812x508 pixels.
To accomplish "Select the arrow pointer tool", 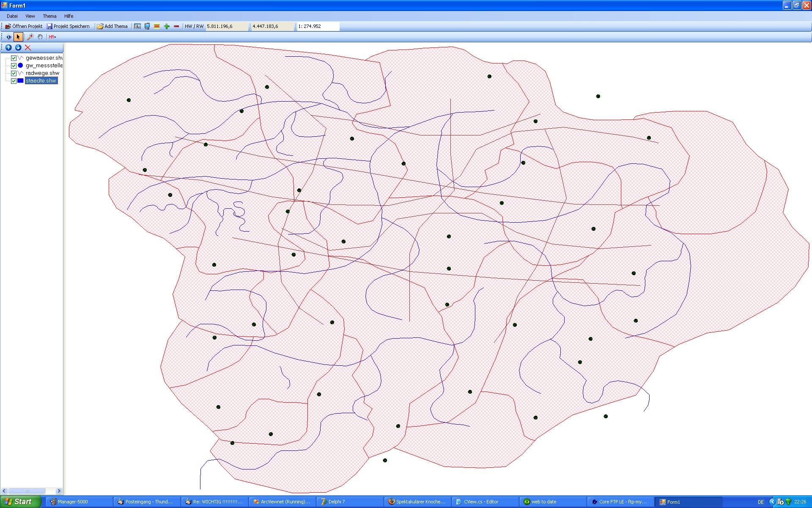I will click(18, 37).
